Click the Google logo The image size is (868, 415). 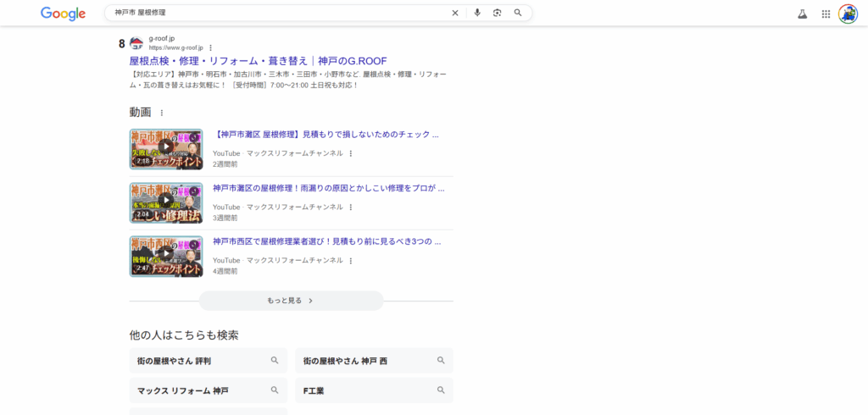[63, 14]
